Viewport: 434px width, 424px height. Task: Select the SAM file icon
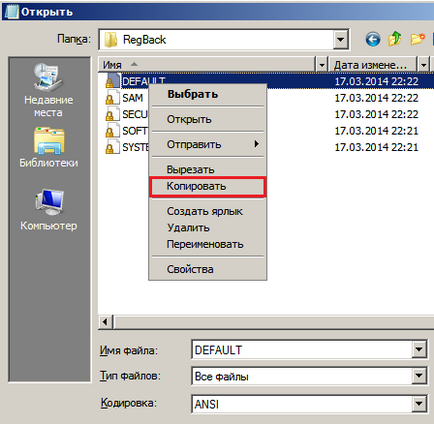click(x=112, y=98)
